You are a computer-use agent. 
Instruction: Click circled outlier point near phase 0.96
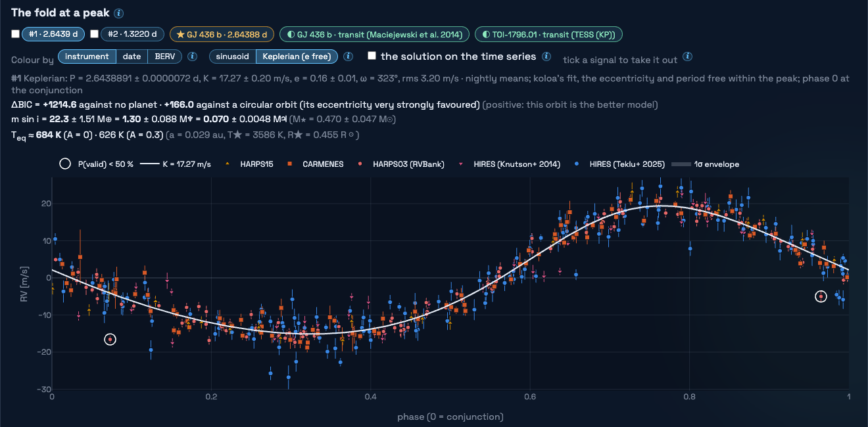pos(821,297)
